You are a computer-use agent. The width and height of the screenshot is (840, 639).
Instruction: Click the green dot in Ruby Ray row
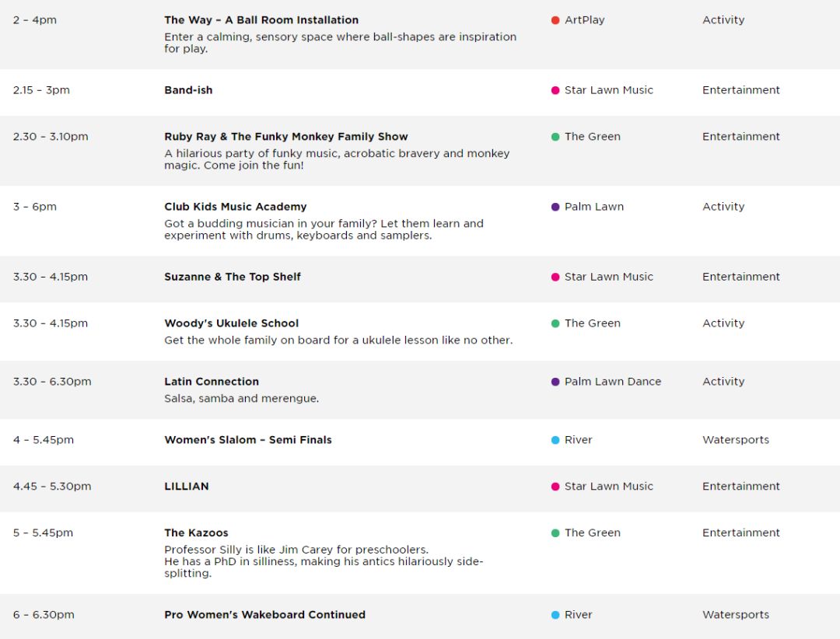(555, 137)
